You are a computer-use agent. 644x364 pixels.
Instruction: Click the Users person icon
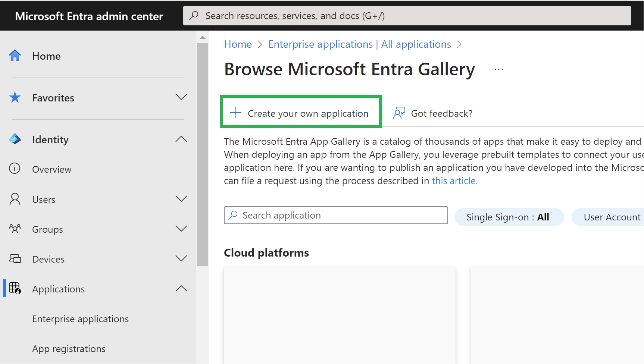coord(15,199)
